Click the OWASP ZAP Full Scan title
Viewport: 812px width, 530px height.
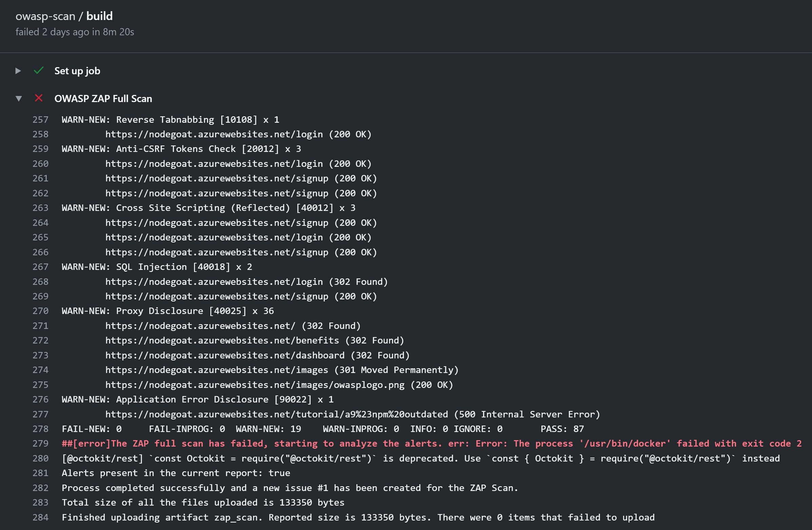coord(103,99)
